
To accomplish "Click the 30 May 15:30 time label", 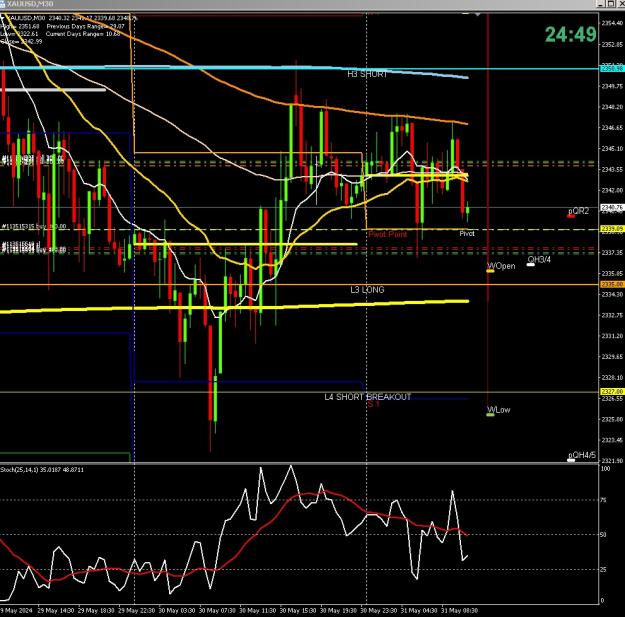I will click(298, 611).
